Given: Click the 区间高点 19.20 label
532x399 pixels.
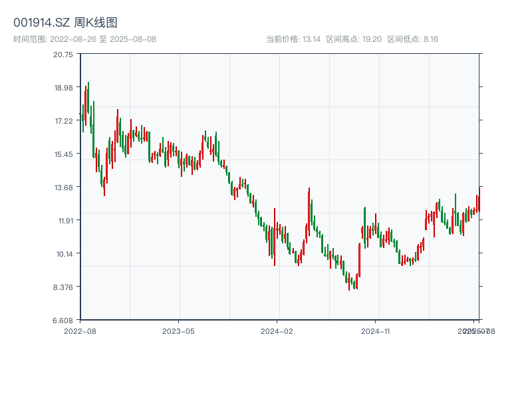Looking at the screenshot, I should (354, 39).
